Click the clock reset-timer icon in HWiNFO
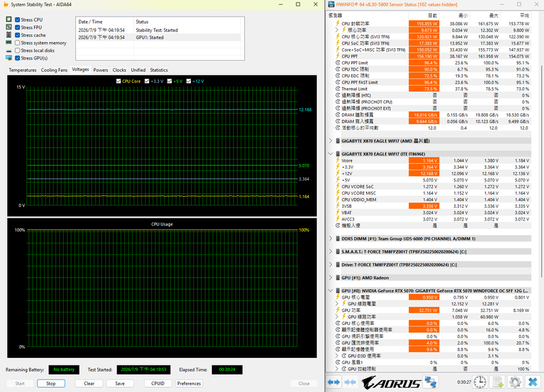Image resolution: width=544 pixels, height=392 pixels. [480, 382]
